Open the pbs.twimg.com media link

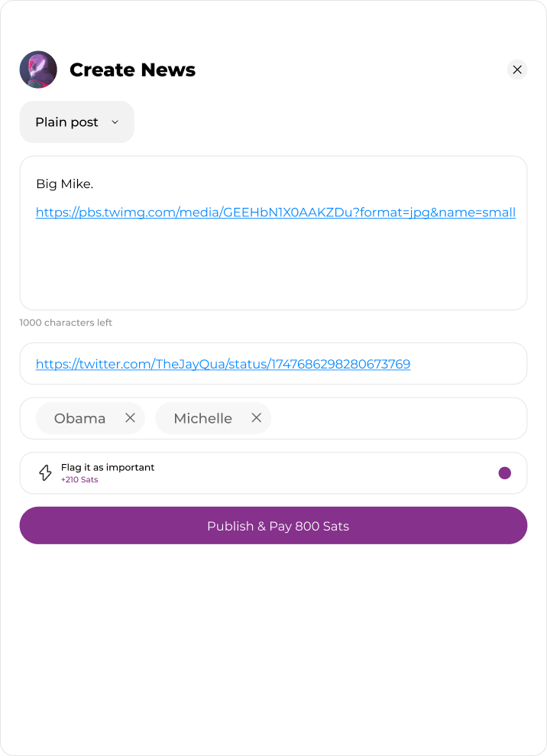pos(275,213)
